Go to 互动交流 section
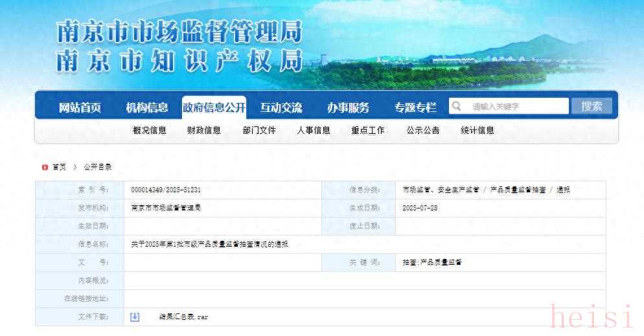 (x=281, y=107)
